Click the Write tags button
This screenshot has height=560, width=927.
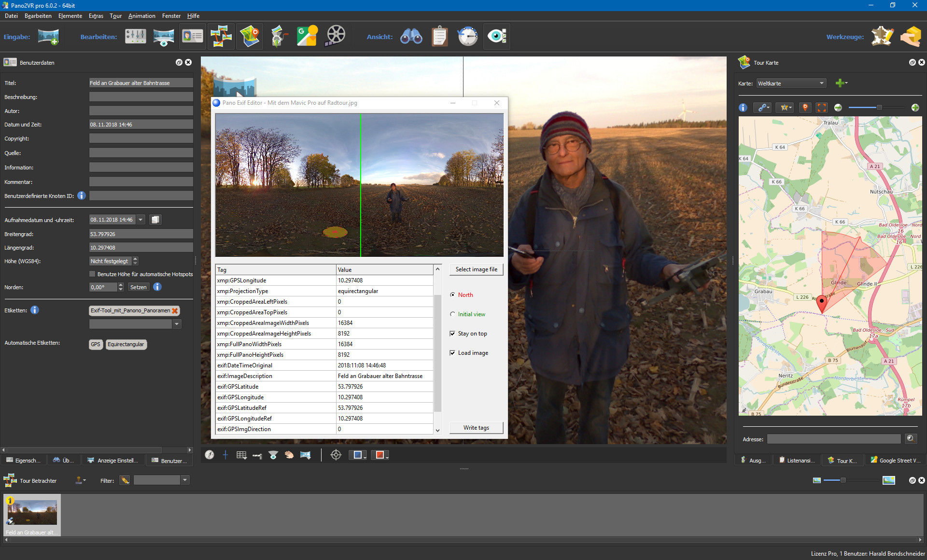(476, 428)
